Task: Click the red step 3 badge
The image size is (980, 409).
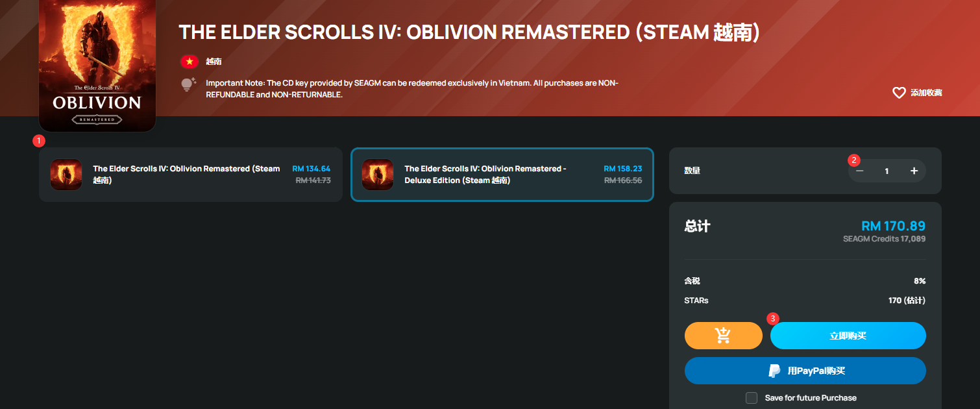Action: pos(772,318)
